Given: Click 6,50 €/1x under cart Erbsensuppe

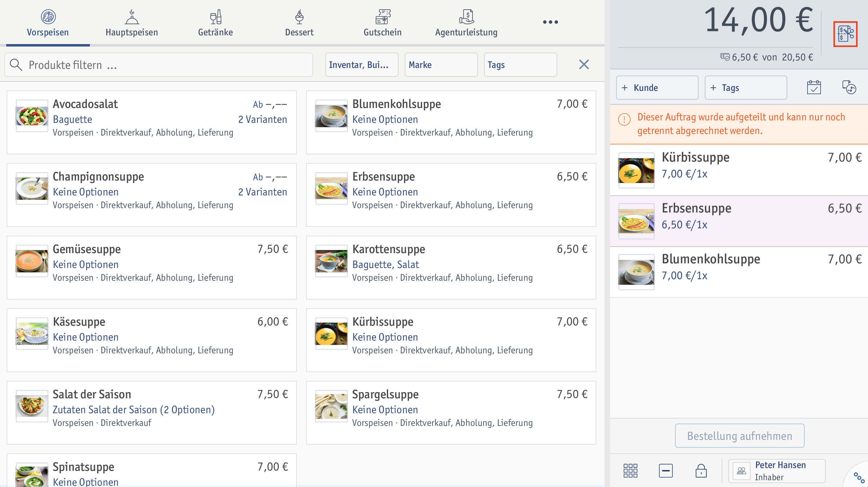Looking at the screenshot, I should click(x=684, y=225).
